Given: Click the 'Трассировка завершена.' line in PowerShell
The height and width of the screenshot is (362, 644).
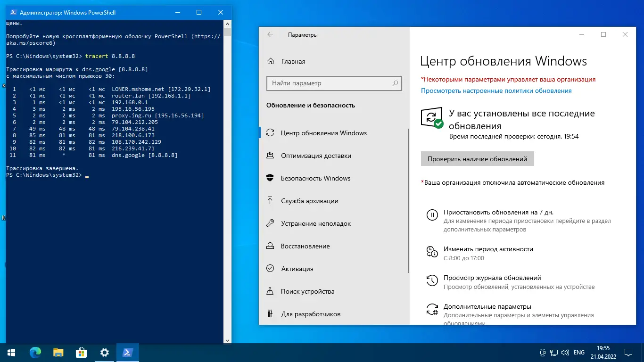Looking at the screenshot, I should point(42,168).
